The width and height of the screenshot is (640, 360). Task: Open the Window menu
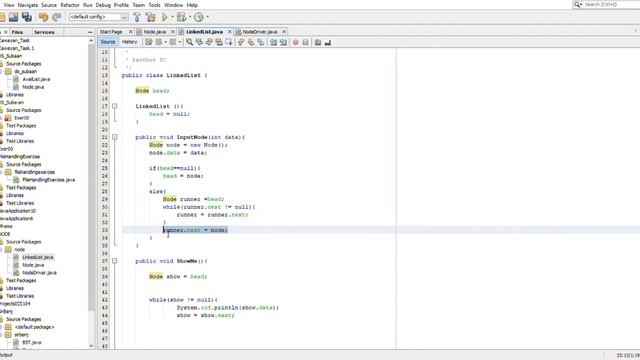(173, 5)
